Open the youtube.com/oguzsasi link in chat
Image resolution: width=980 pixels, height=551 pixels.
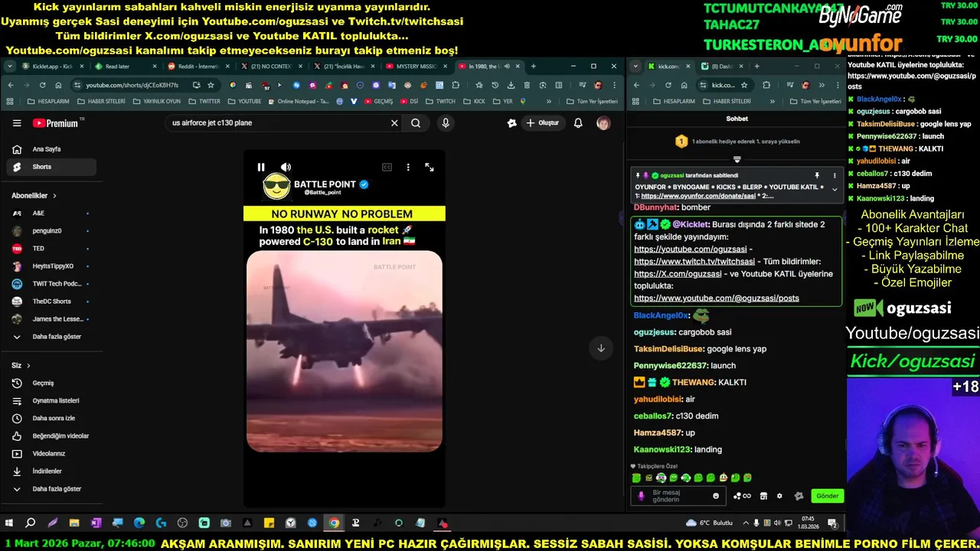click(x=690, y=249)
